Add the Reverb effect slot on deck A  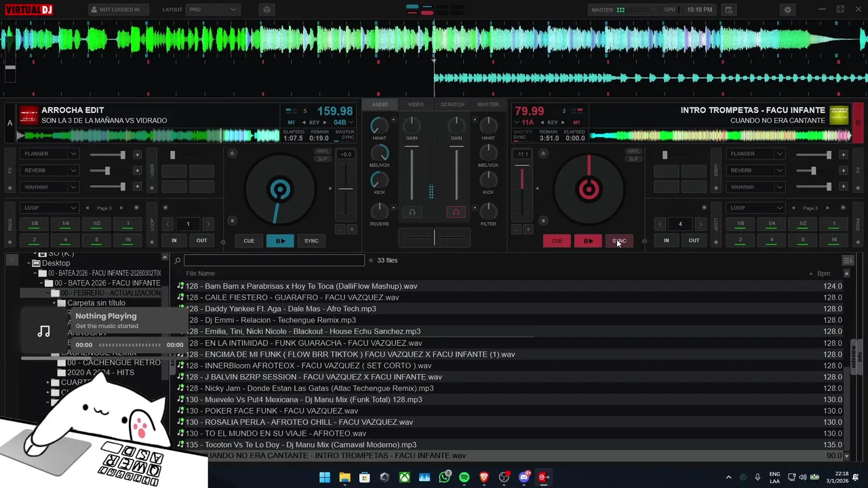click(137, 171)
